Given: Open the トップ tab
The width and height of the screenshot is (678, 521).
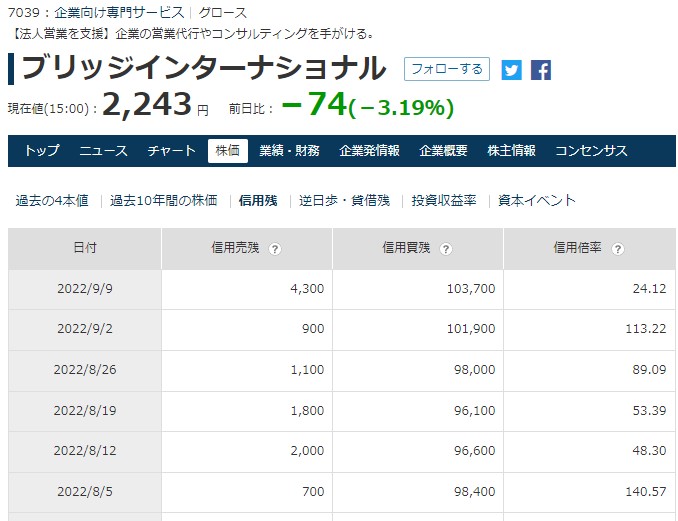Looking at the screenshot, I should (x=42, y=150).
